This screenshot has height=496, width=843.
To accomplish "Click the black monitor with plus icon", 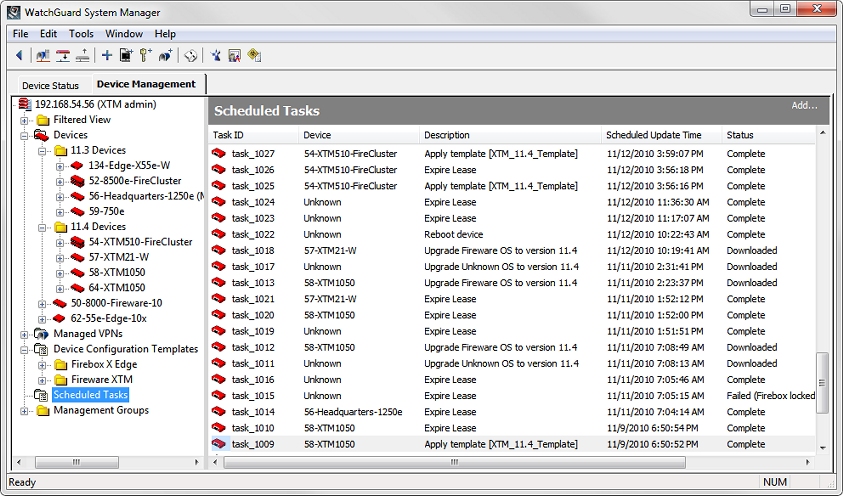I will (x=126, y=56).
